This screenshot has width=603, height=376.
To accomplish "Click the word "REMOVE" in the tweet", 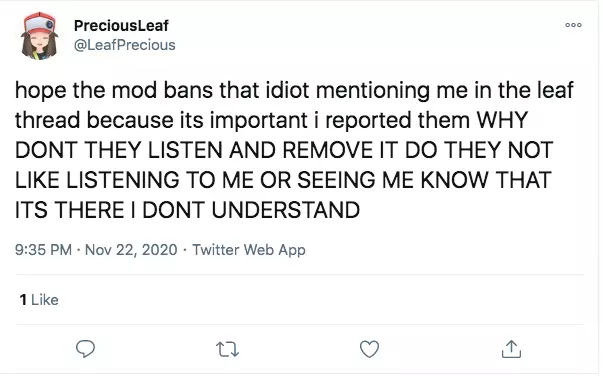I will (x=328, y=150).
